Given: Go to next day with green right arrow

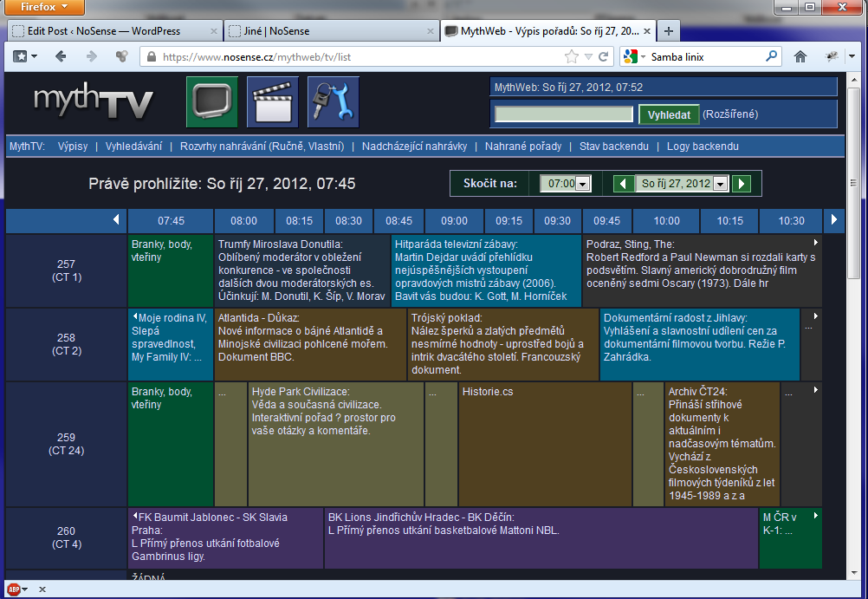Looking at the screenshot, I should tap(741, 184).
